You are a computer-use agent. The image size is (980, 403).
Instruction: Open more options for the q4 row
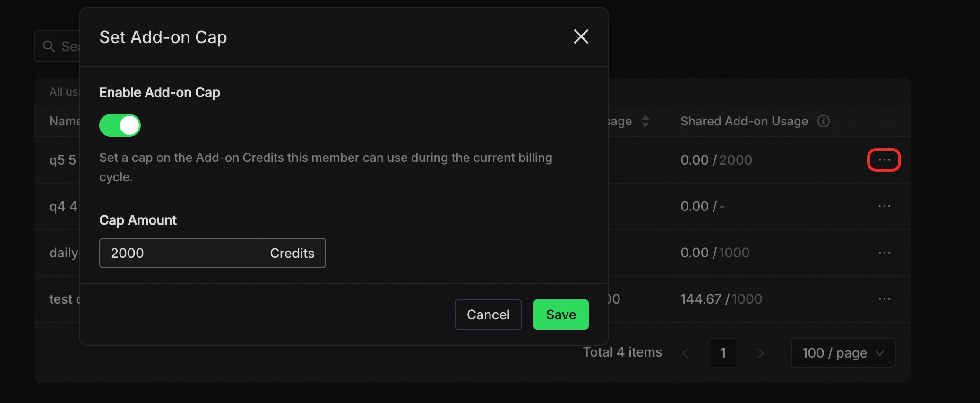(x=884, y=206)
